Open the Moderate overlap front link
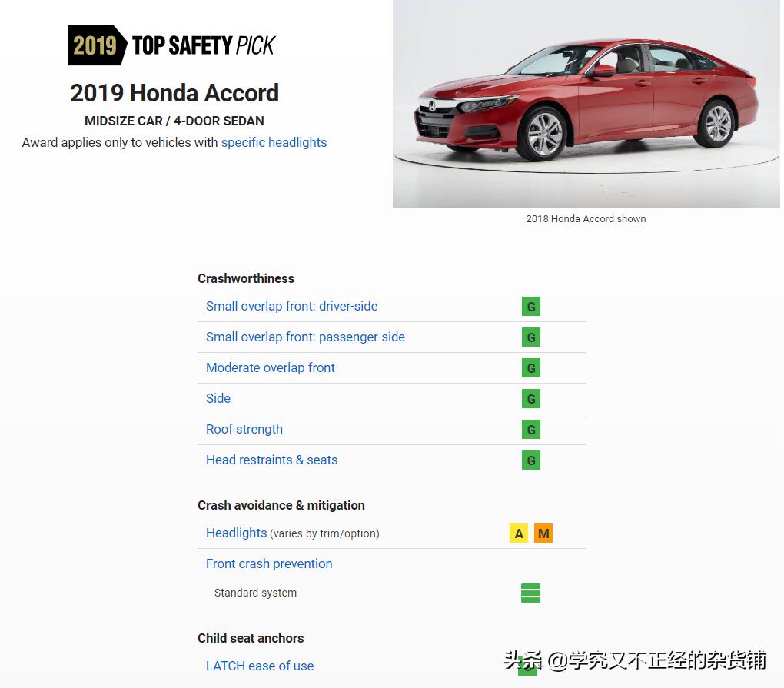Image resolution: width=784 pixels, height=688 pixels. point(271,367)
